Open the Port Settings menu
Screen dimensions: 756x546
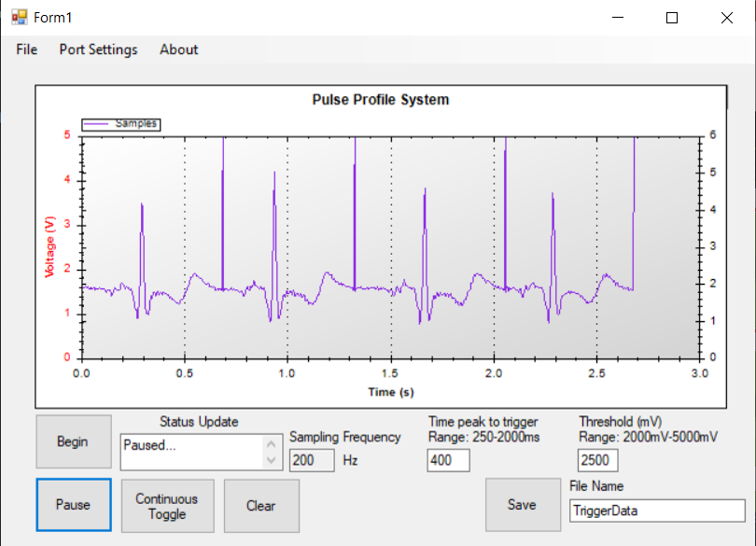click(98, 49)
